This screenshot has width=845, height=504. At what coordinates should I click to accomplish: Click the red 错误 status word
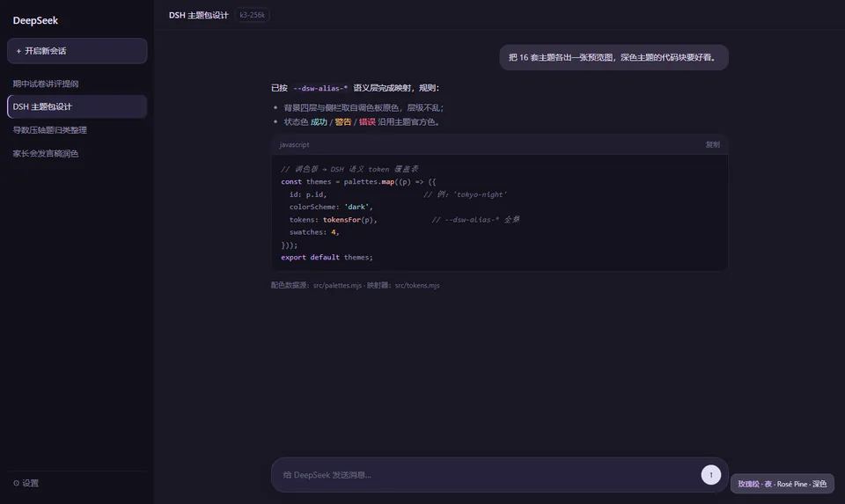pos(367,121)
